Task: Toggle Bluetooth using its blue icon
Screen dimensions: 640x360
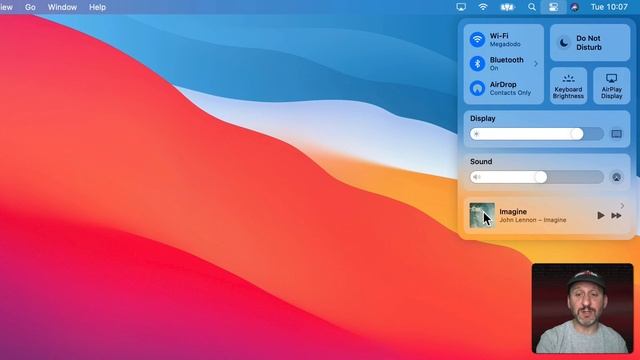Action: (x=477, y=64)
